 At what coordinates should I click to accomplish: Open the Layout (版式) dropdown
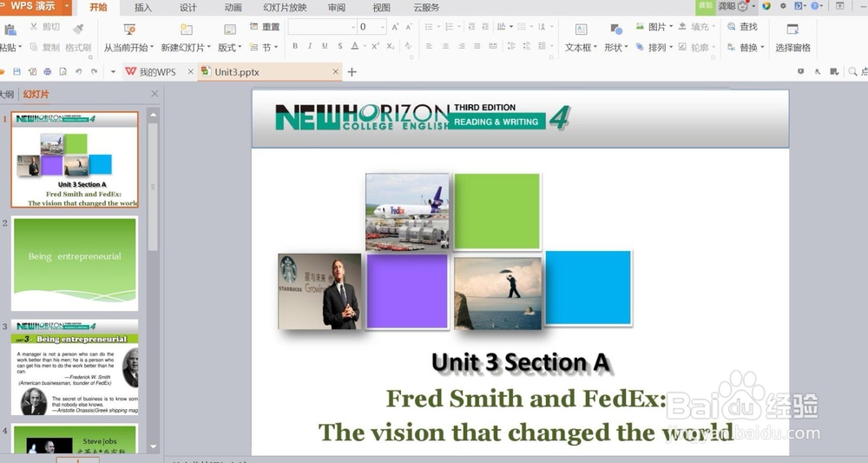[230, 48]
